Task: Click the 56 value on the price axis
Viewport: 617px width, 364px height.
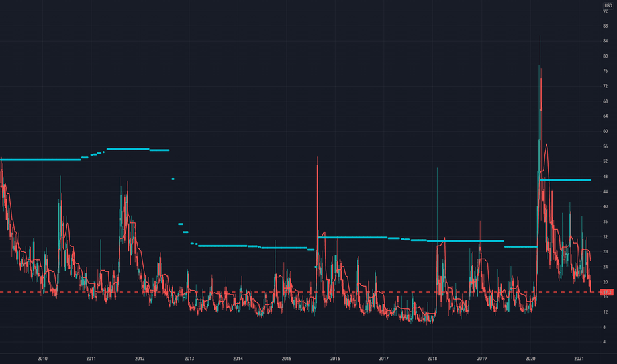Action: 605,146
